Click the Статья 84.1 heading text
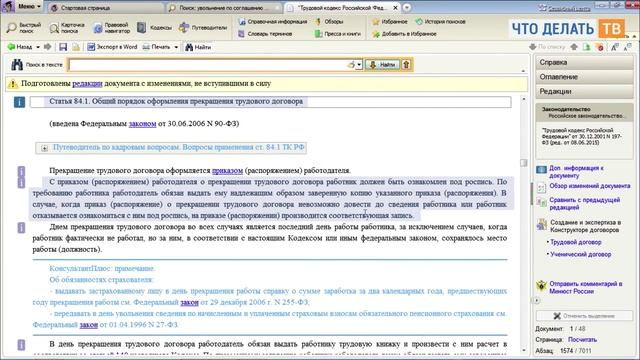The image size is (640, 360). [176, 101]
